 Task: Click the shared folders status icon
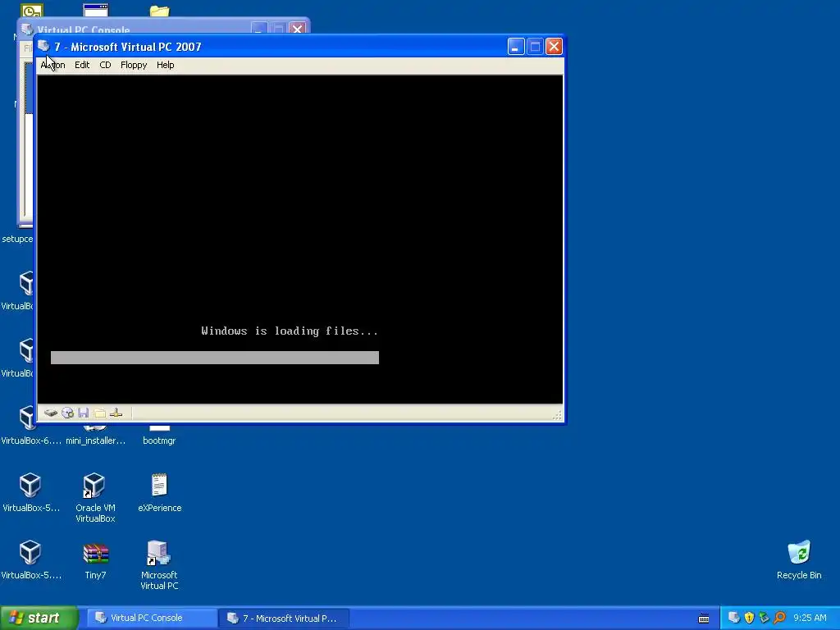(99, 413)
